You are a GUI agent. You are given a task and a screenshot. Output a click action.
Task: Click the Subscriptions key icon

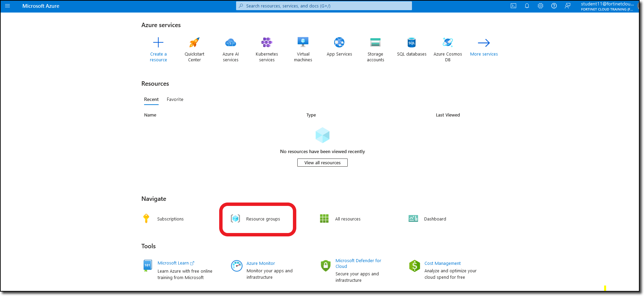point(146,218)
